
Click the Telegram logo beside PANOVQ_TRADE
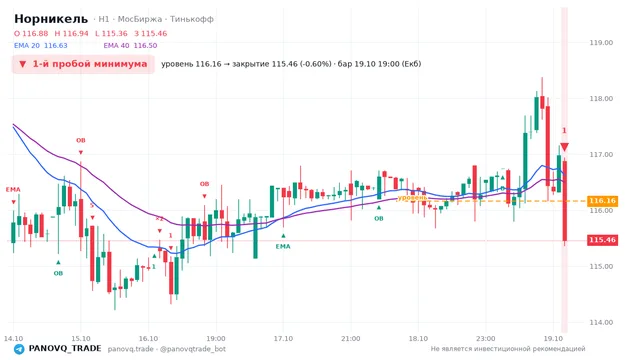coord(19,349)
